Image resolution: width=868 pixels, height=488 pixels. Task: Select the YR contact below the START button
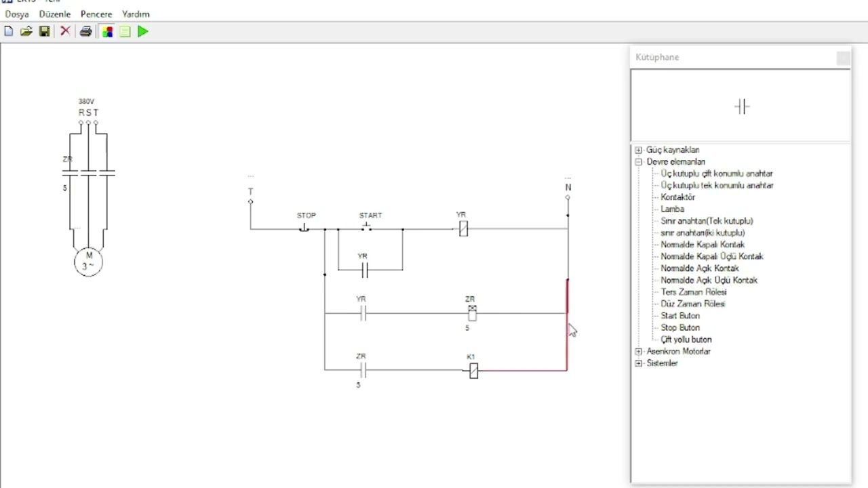click(x=364, y=270)
